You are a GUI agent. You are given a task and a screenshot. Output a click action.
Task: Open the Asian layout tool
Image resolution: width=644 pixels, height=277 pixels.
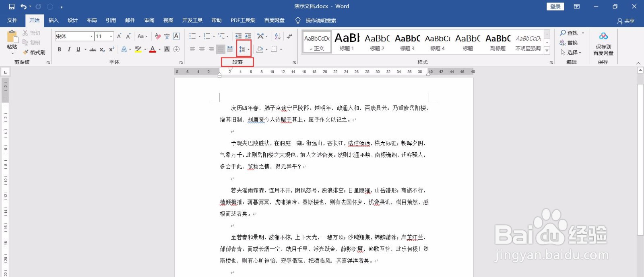[x=260, y=36]
